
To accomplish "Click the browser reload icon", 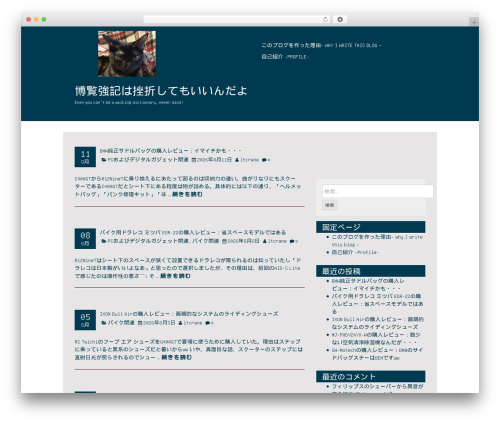I will click(x=325, y=19).
